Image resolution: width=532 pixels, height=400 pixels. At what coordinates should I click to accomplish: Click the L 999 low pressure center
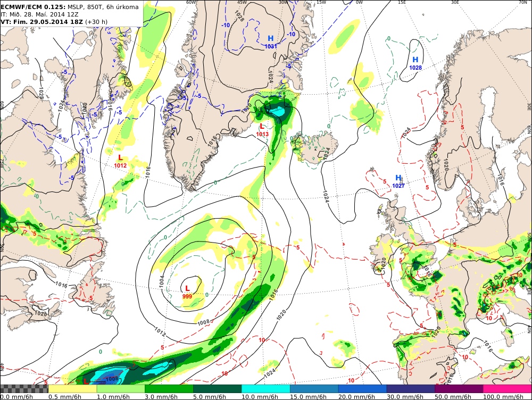tap(187, 292)
